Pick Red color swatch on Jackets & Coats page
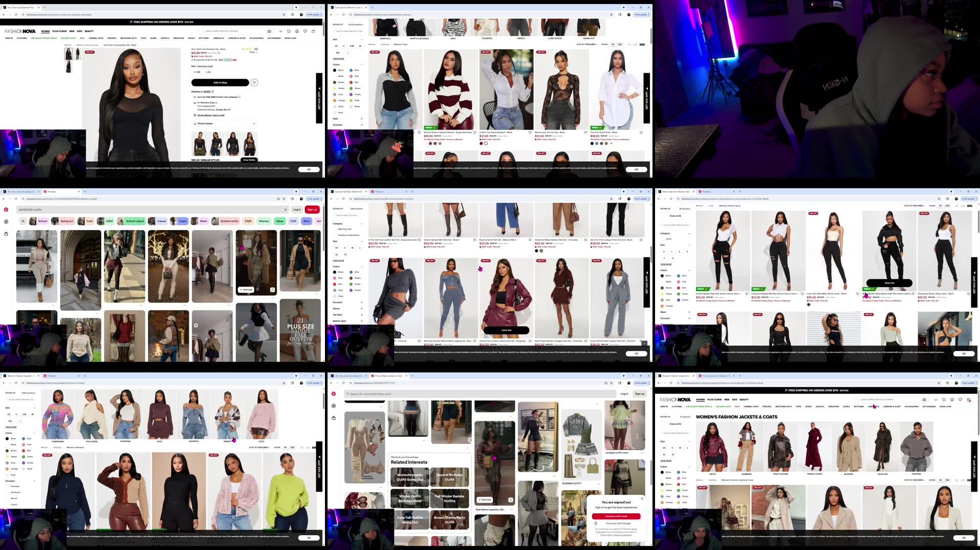Image resolution: width=980 pixels, height=550 pixels. point(679,484)
